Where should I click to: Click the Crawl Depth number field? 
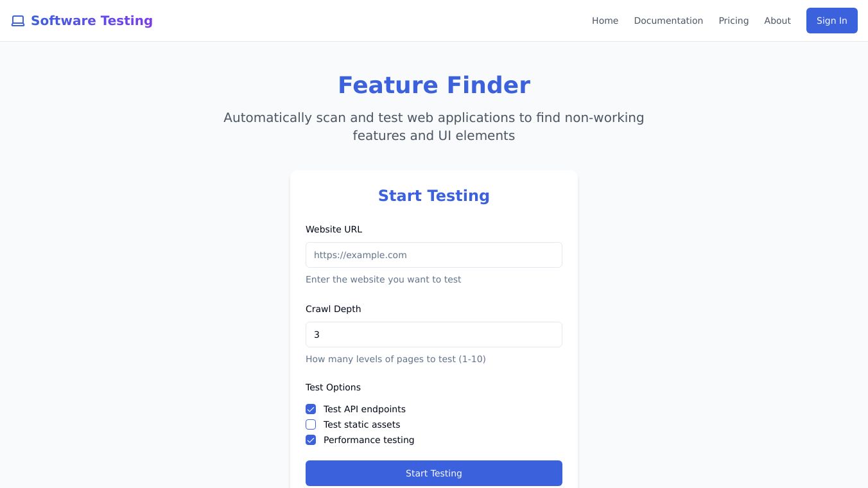click(x=434, y=335)
